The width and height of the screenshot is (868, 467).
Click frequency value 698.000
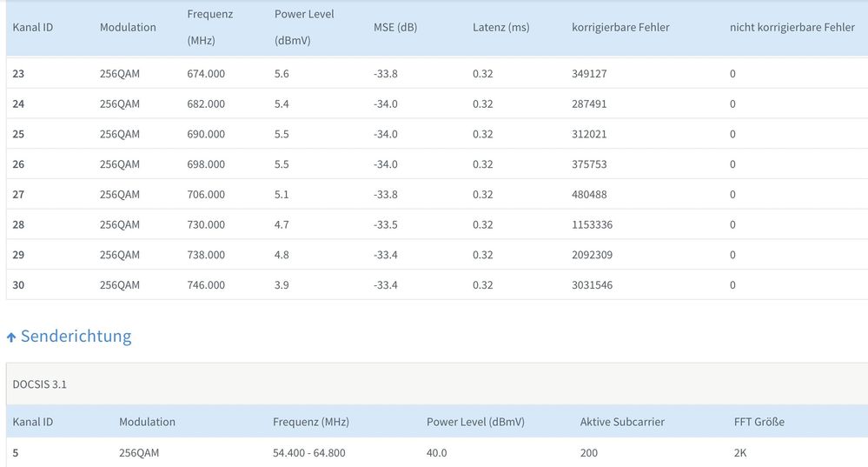(206, 164)
